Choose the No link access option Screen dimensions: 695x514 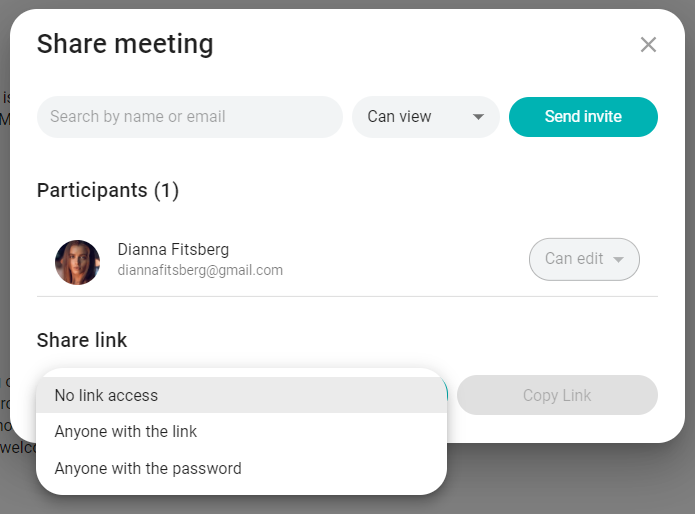click(106, 395)
